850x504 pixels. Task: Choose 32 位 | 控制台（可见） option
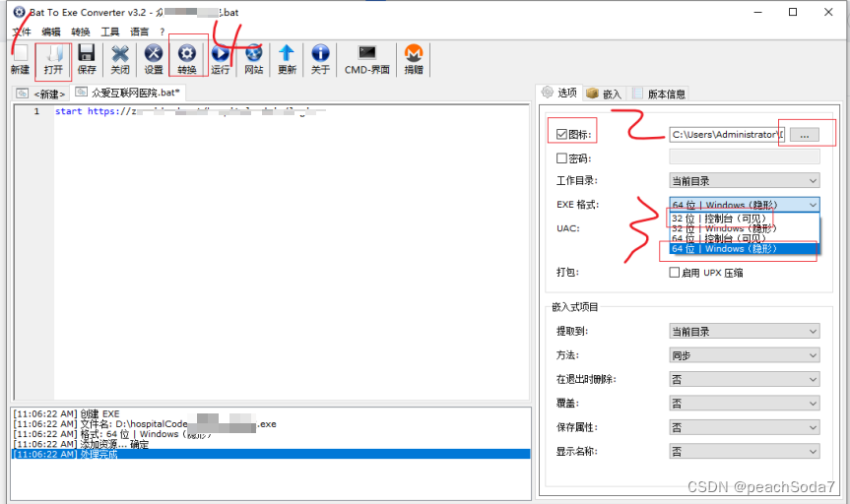pyautogui.click(x=745, y=219)
